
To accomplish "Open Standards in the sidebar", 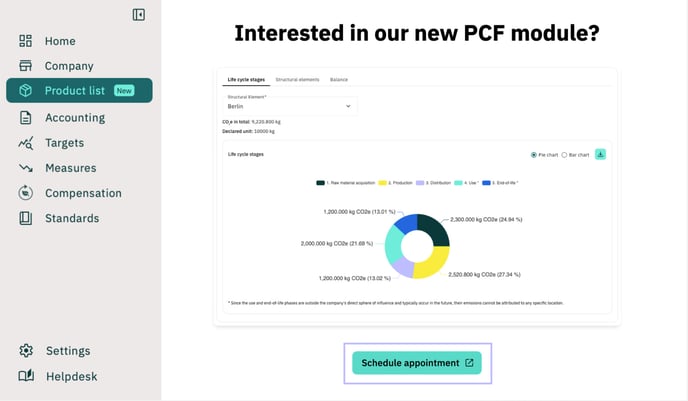I will 71,218.
